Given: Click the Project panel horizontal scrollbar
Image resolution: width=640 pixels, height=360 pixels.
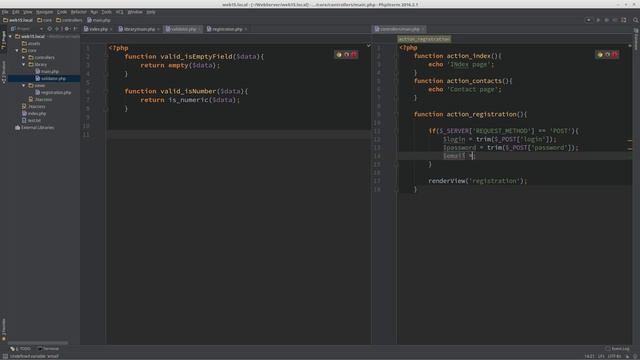Looking at the screenshot, I should (x=38, y=343).
